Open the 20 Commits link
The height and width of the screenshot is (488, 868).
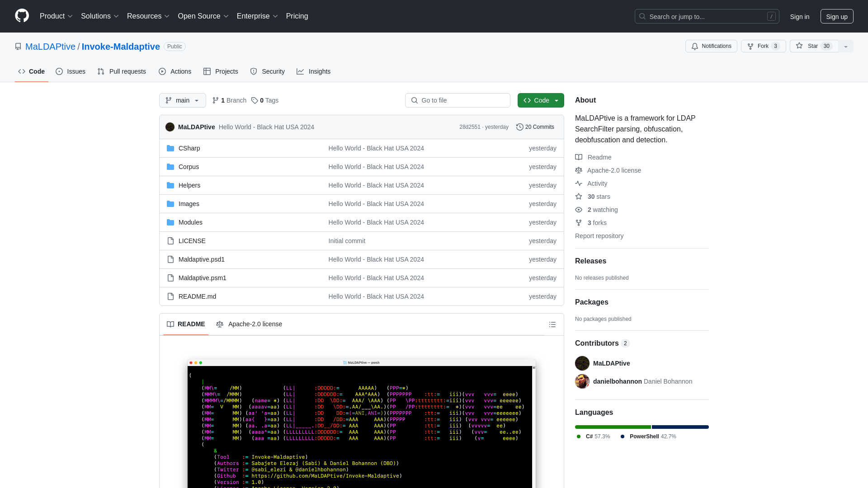point(535,127)
